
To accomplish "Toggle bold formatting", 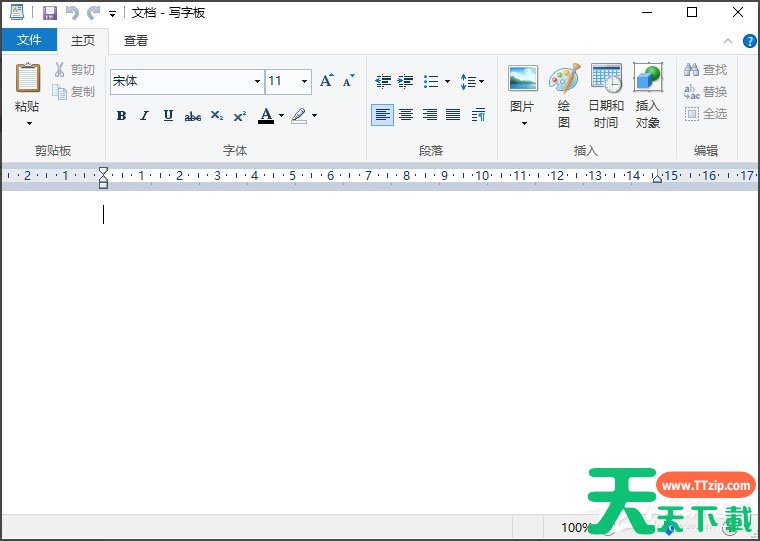I will coord(121,116).
